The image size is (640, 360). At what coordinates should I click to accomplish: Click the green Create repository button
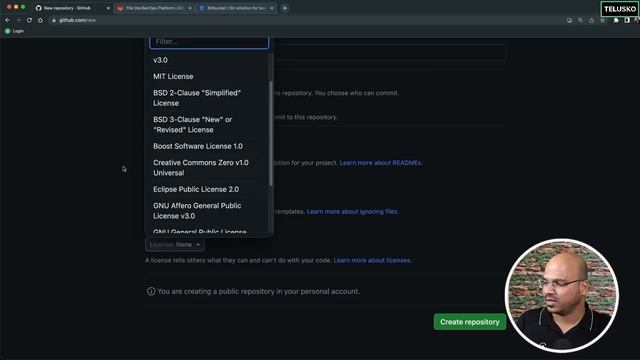click(x=470, y=322)
